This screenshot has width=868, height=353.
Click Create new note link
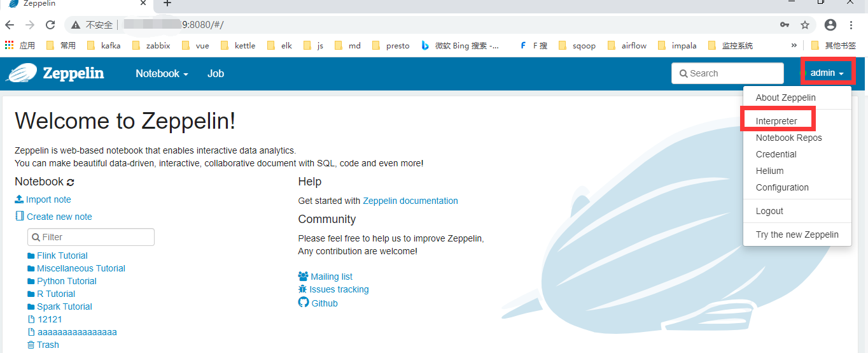coord(54,217)
